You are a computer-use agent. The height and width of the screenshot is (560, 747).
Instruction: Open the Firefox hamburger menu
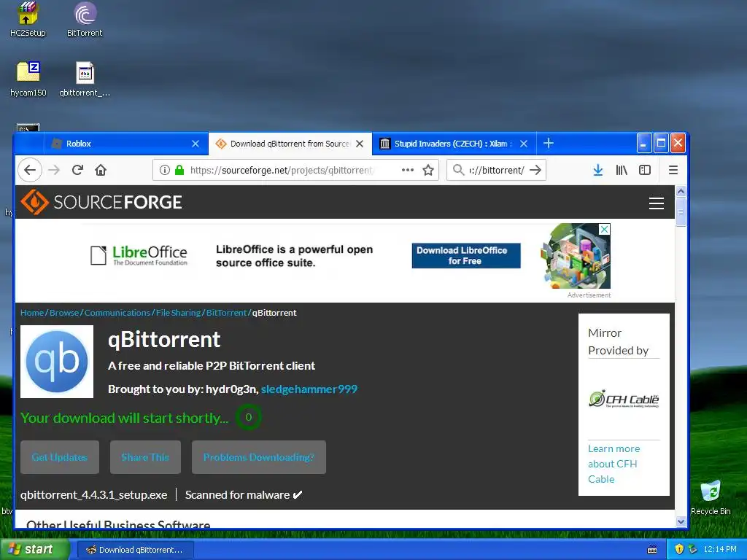click(673, 170)
